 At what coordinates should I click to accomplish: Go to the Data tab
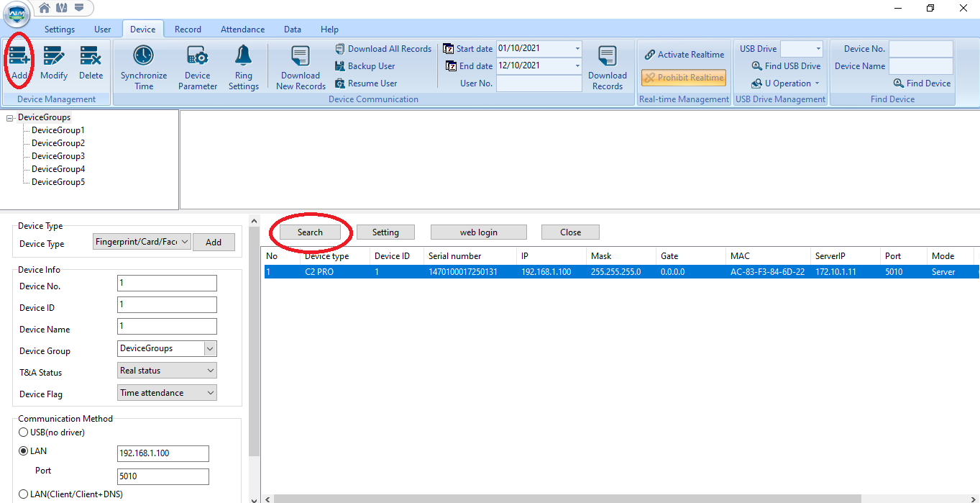tap(293, 30)
